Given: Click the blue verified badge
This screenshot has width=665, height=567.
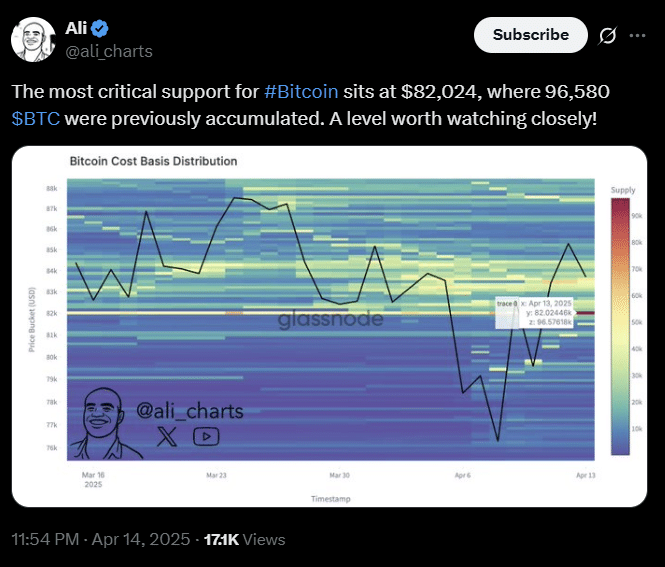Looking at the screenshot, I should (100, 29).
